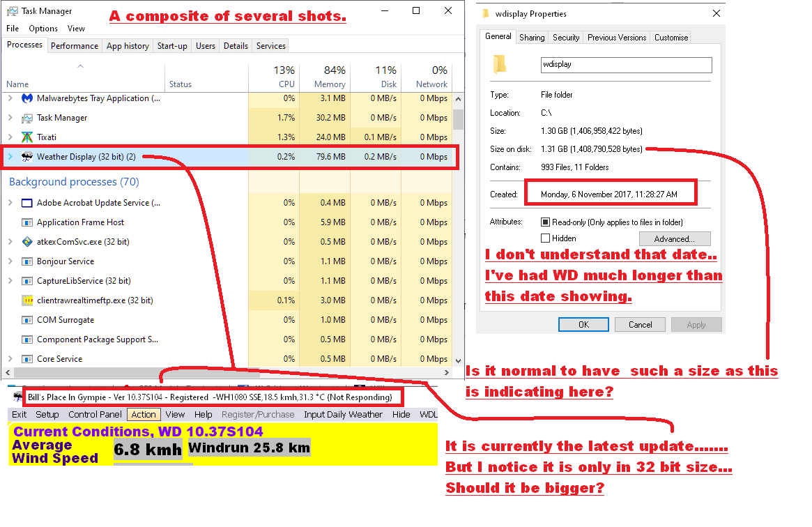Image resolution: width=812 pixels, height=527 pixels.
Task: Switch to the App history tab
Action: [x=128, y=46]
